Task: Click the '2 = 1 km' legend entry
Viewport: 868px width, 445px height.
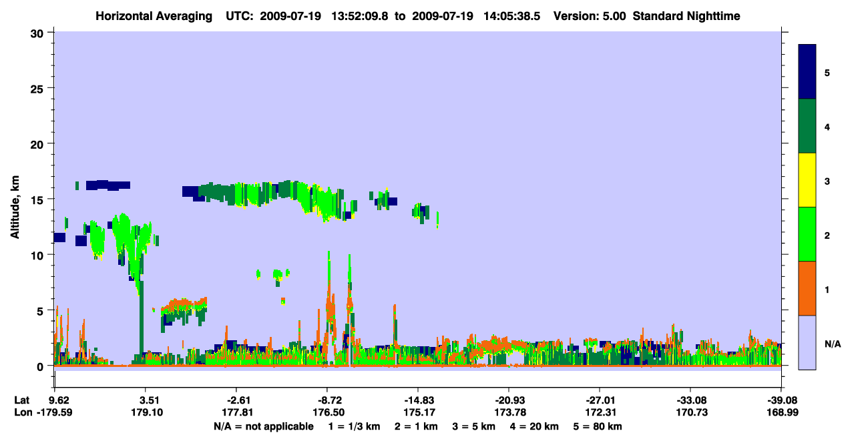Action: 416,426
